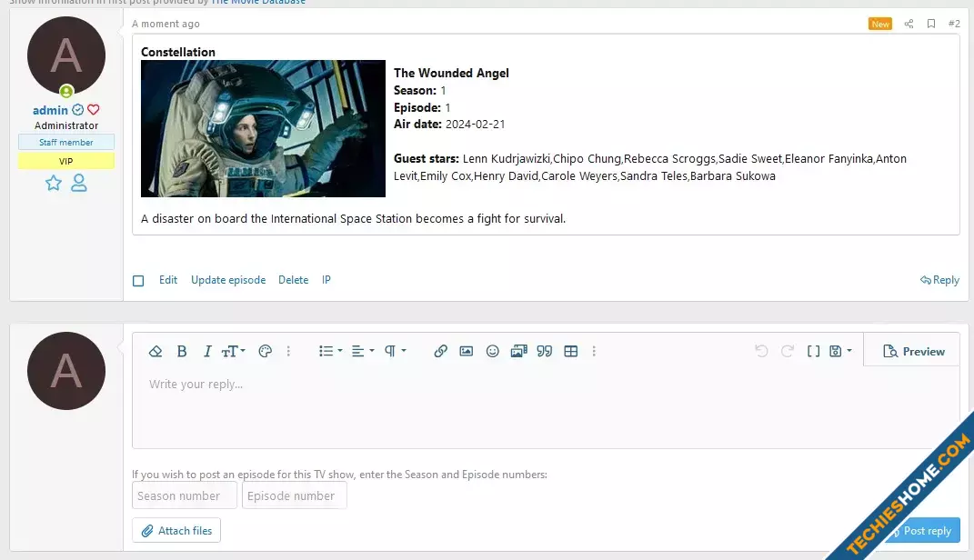Open the drafts save dropdown
974x560 pixels.
point(840,352)
